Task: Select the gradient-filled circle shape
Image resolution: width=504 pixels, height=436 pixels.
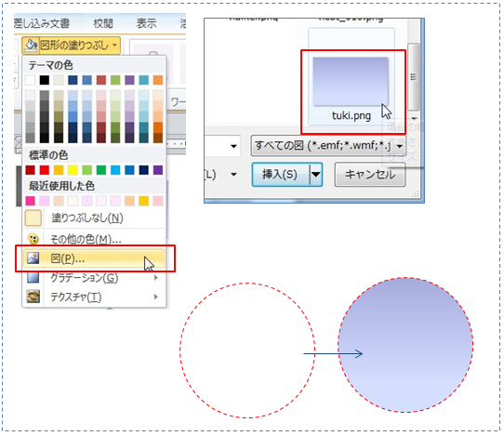Action: [x=405, y=345]
